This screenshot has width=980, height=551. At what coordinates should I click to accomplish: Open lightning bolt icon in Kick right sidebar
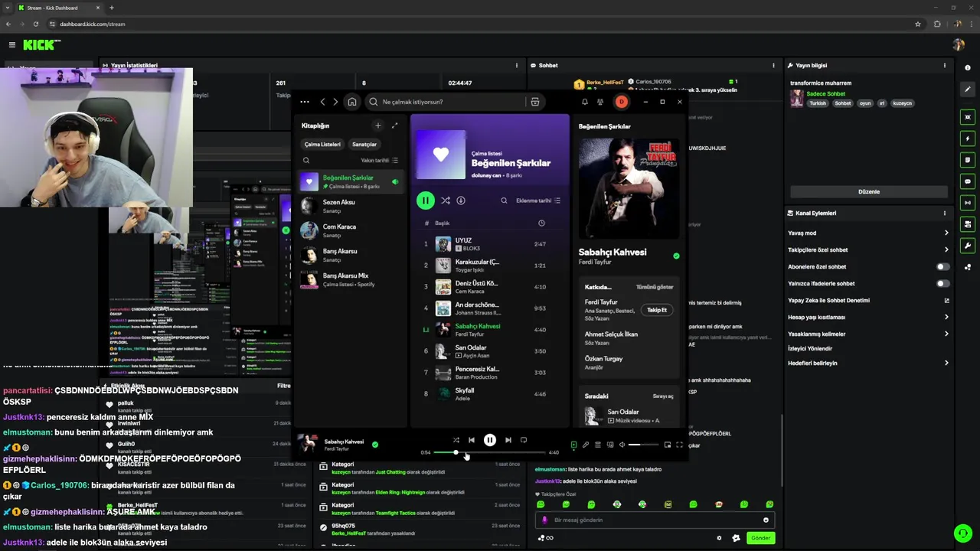click(x=968, y=139)
